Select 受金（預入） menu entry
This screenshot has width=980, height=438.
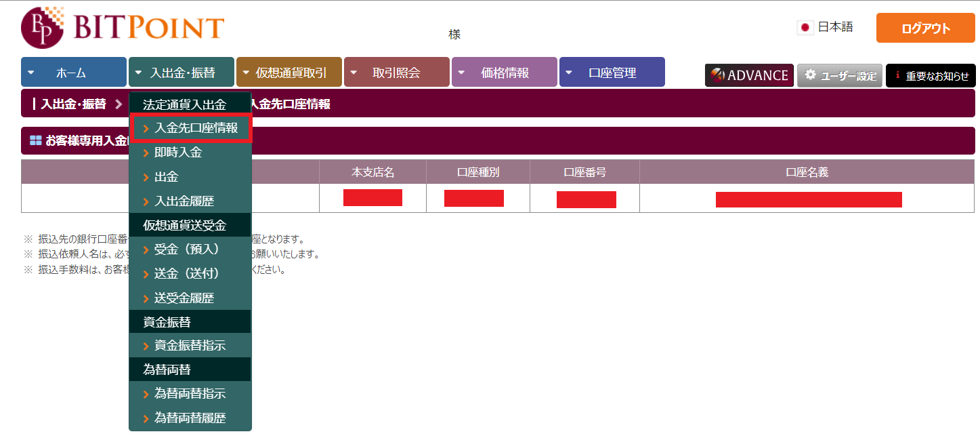190,249
